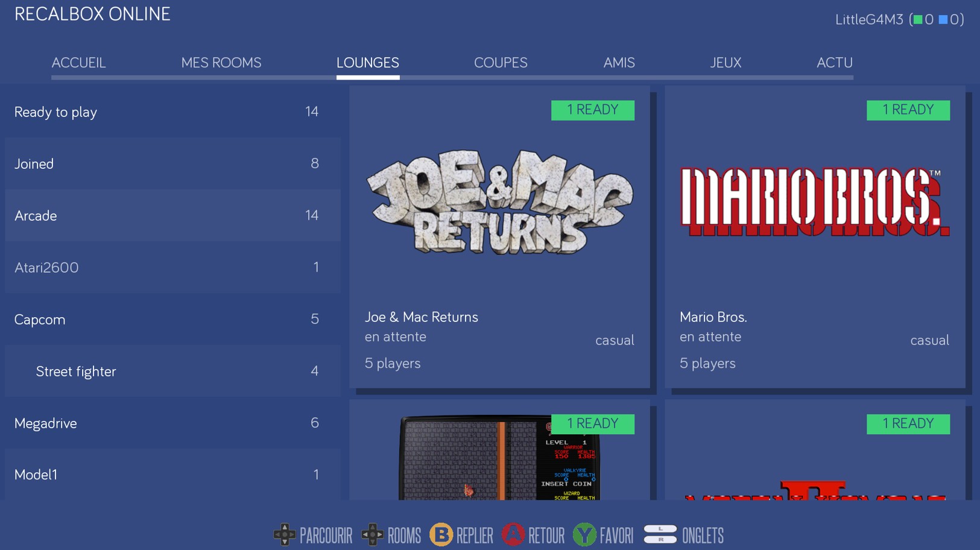The width and height of the screenshot is (980, 550).
Task: Open the Mario Bros. logo thumbnail
Action: pyautogui.click(x=815, y=201)
